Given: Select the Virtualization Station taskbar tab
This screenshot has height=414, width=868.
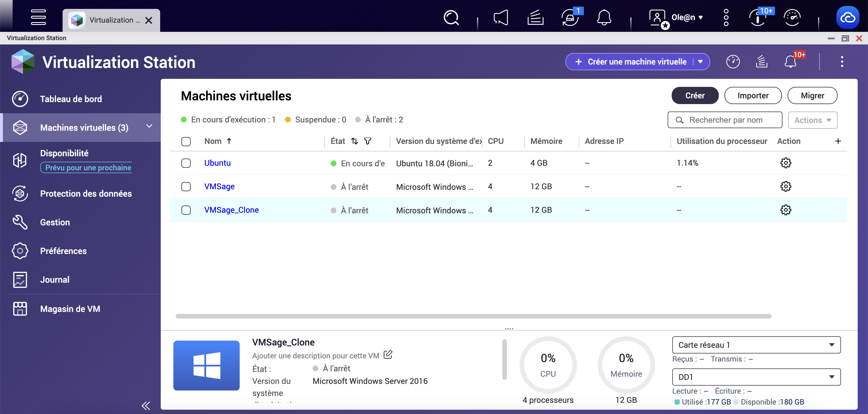Looking at the screenshot, I should [111, 20].
